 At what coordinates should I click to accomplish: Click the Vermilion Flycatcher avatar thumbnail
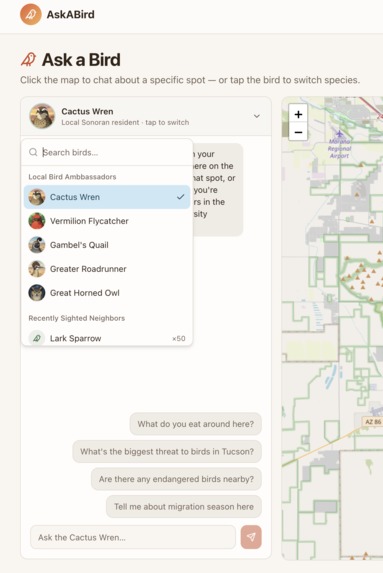click(37, 221)
